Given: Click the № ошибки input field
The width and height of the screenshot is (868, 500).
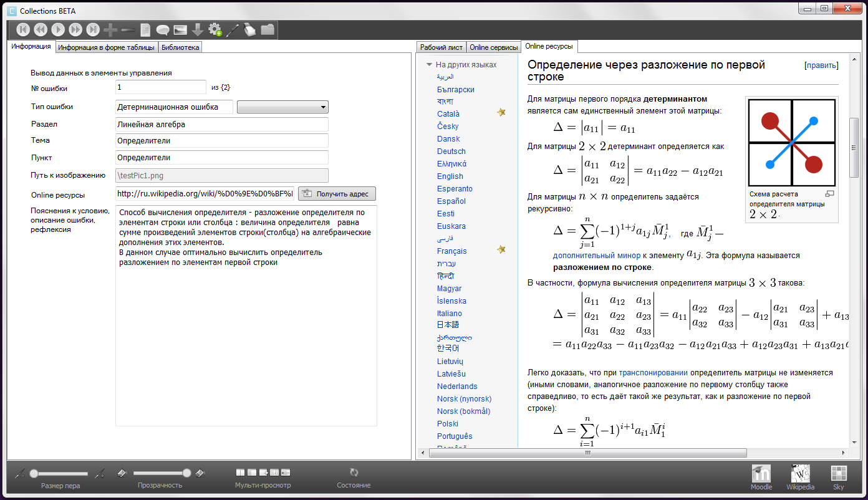Looking at the screenshot, I should [x=161, y=87].
